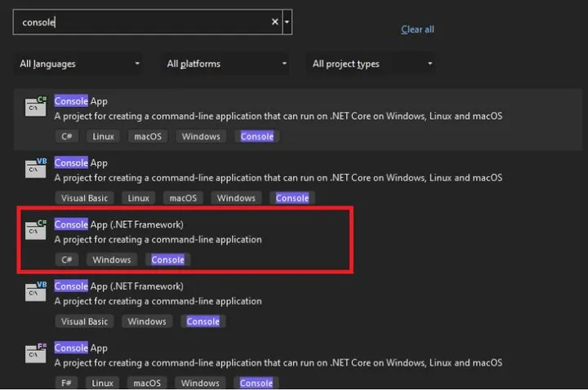Choose the F# 'Console App' title
588x390 pixels.
pyautogui.click(x=81, y=348)
